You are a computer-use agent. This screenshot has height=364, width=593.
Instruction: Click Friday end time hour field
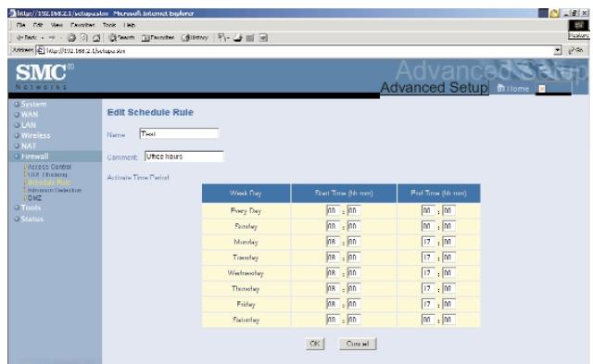click(x=428, y=304)
